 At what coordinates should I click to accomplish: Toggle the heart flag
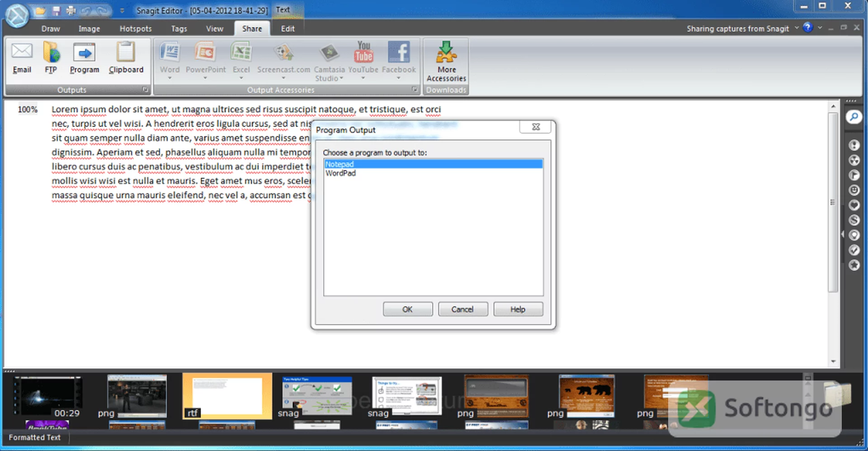coord(854,205)
